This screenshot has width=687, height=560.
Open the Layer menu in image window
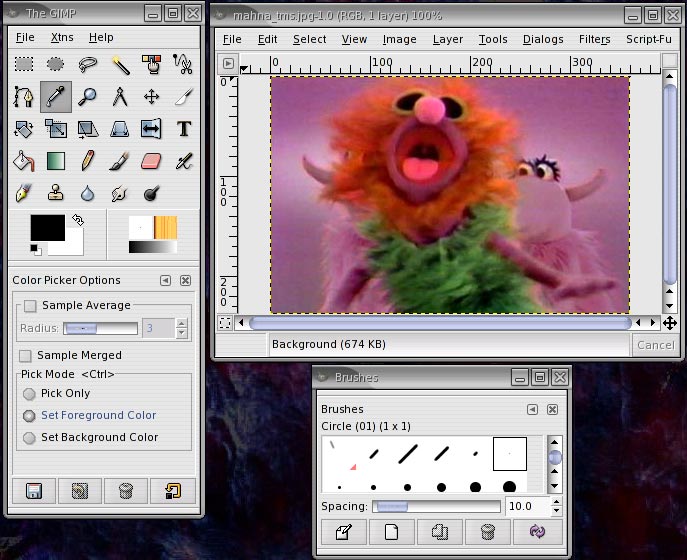[448, 39]
